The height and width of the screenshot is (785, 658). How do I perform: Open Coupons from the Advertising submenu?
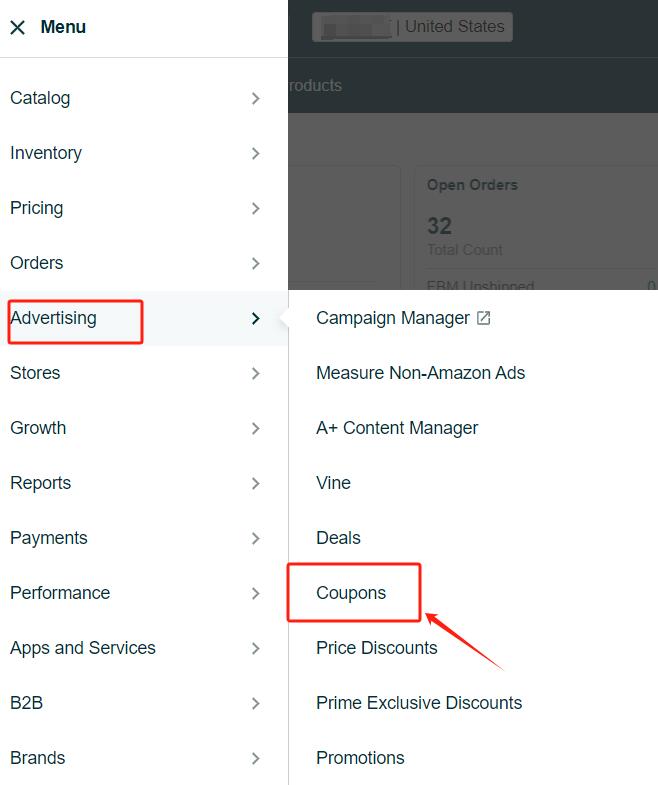click(x=351, y=593)
